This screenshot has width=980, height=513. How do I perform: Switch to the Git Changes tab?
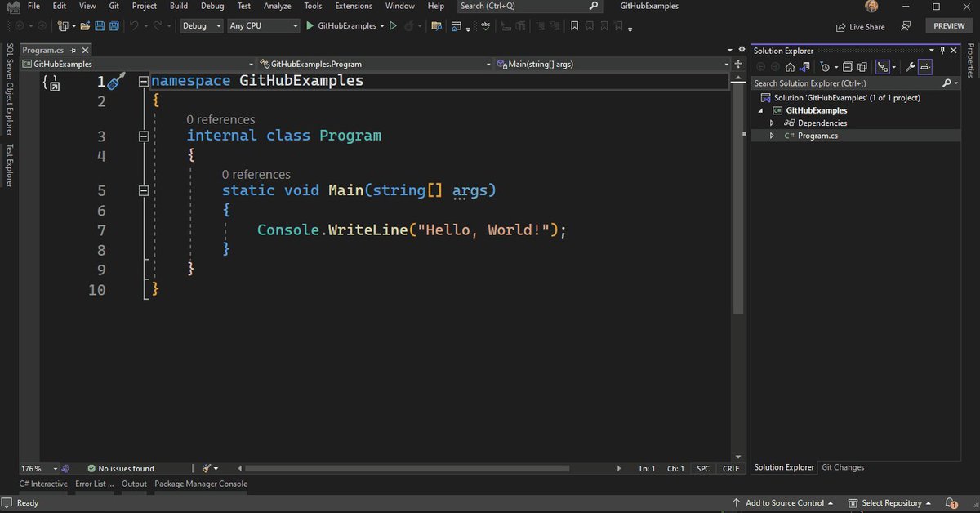coord(843,467)
